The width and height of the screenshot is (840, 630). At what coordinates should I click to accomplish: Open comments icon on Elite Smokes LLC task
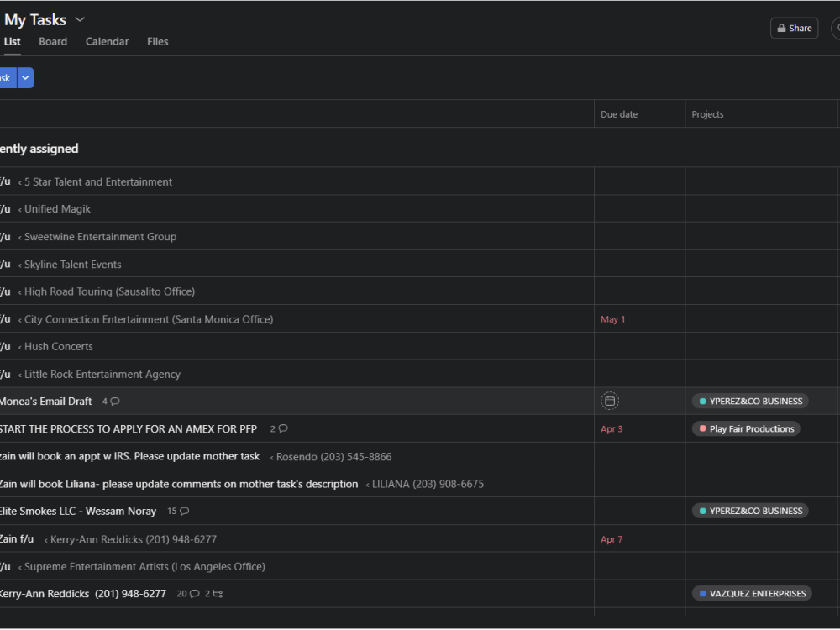[184, 511]
